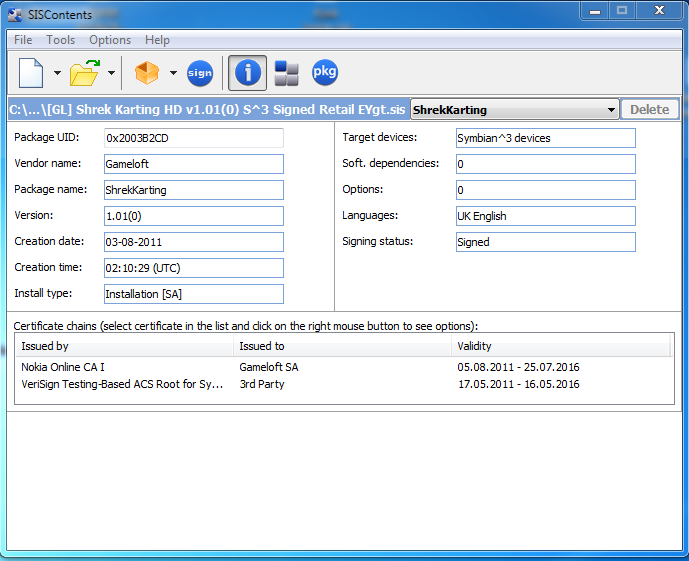Click validity 17.05.2011 - 16.05.2016
This screenshot has height=561, width=689.
pos(519,384)
